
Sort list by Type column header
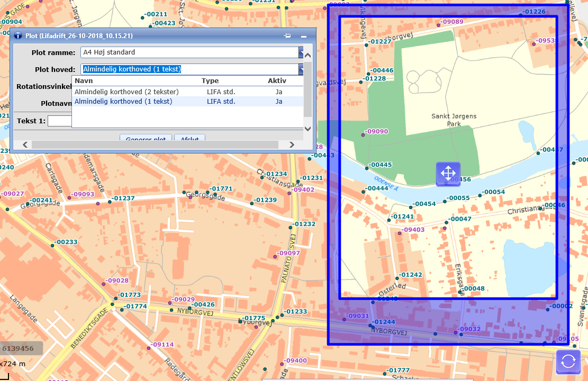(210, 80)
